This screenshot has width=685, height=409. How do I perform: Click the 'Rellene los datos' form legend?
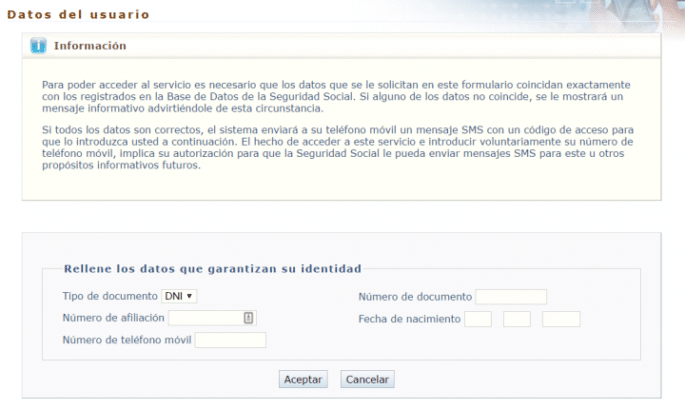coord(211,268)
